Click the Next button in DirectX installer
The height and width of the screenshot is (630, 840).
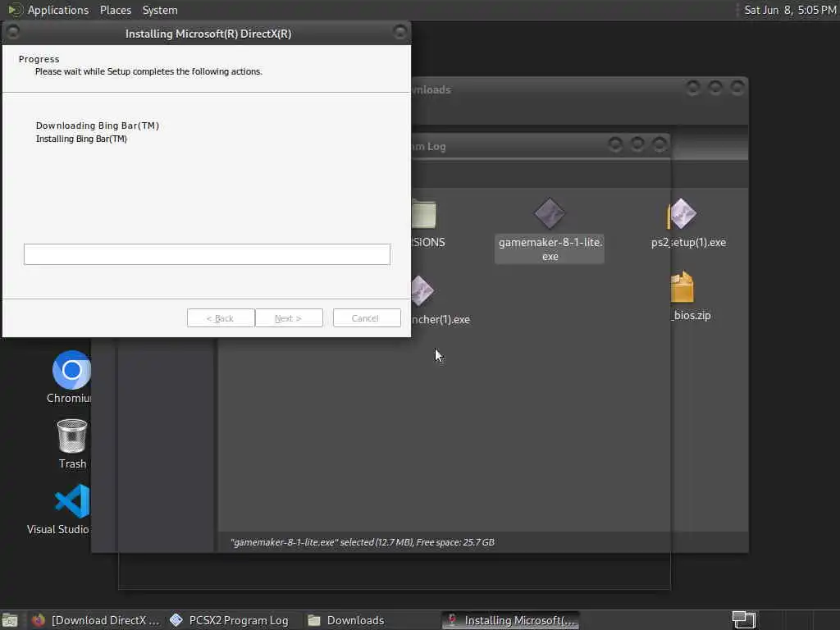coord(289,317)
